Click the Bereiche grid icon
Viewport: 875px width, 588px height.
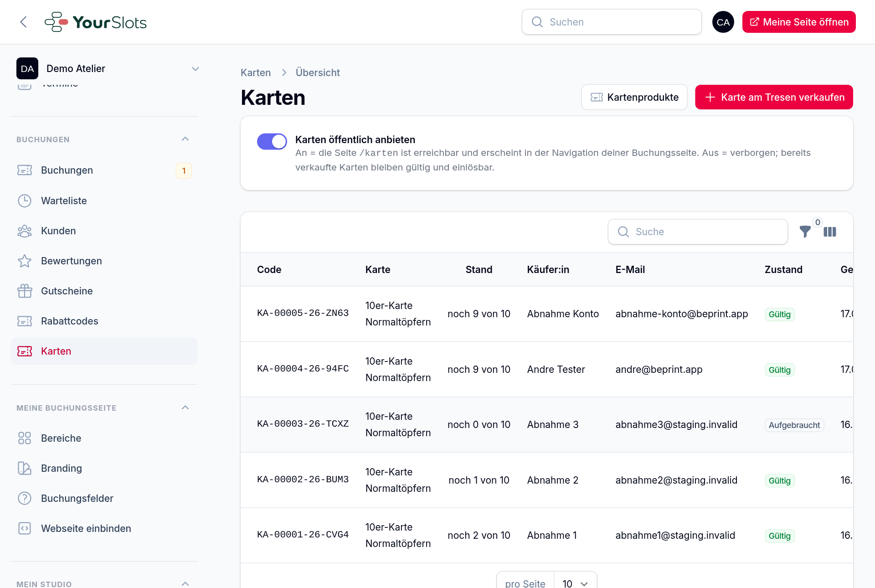[25, 438]
